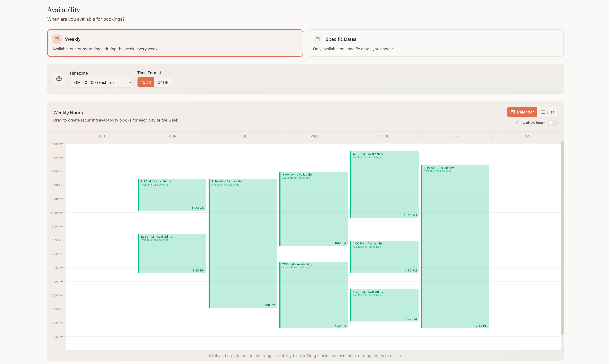Click the globe timezone icon
Image resolution: width=609 pixels, height=364 pixels.
tap(59, 78)
